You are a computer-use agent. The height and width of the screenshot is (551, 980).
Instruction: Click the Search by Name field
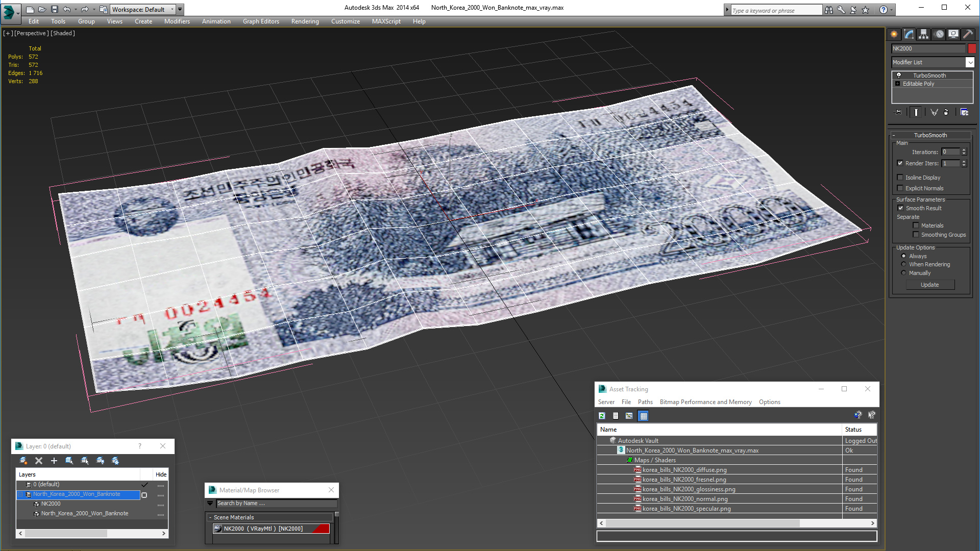[276, 504]
